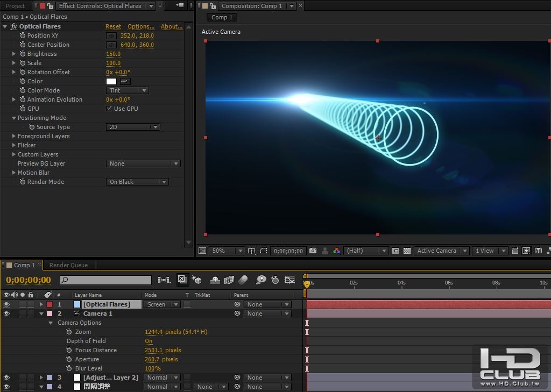Image resolution: width=551 pixels, height=392 pixels.
Task: Switch to the Render Queue tab
Action: pyautogui.click(x=68, y=265)
